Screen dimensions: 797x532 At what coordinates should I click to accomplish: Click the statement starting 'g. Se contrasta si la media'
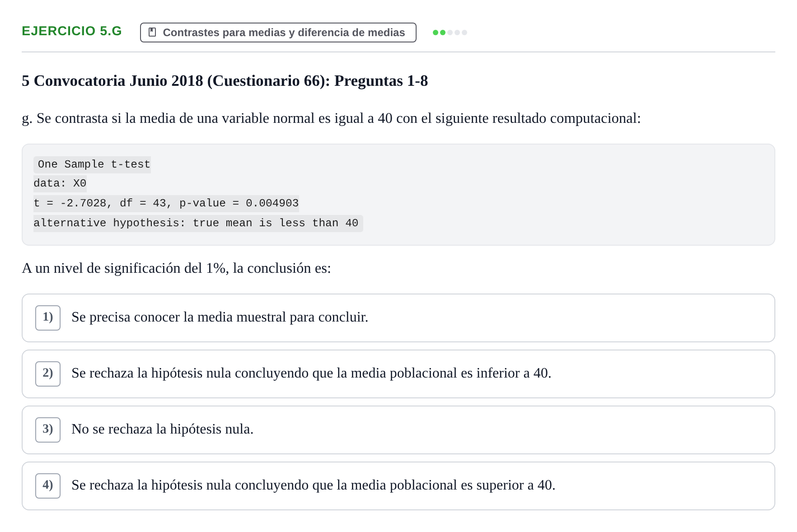tap(331, 118)
